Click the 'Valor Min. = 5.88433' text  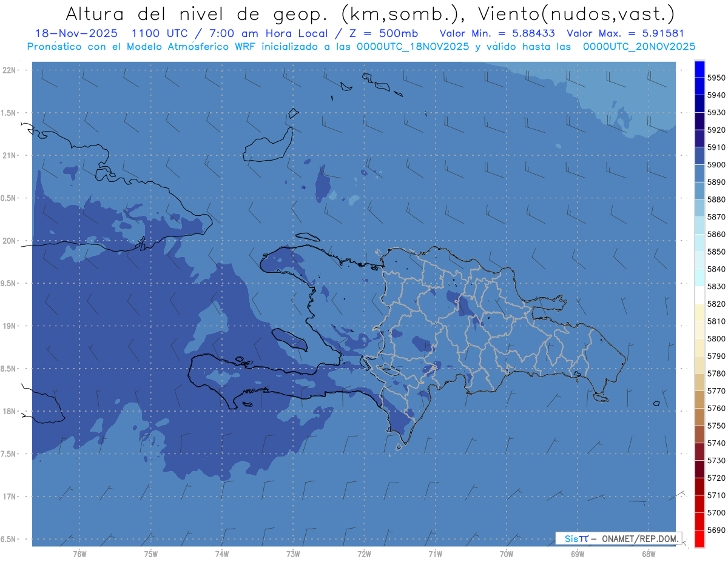pyautogui.click(x=497, y=33)
